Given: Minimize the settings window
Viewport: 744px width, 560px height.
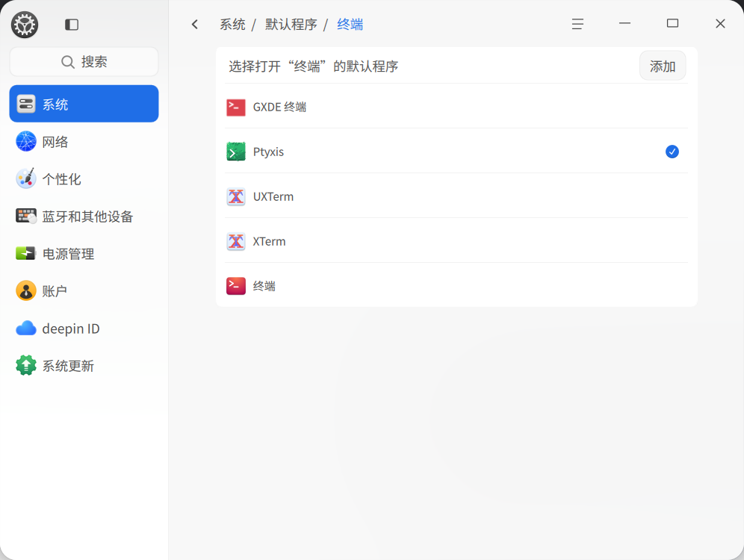Looking at the screenshot, I should pos(625,23).
